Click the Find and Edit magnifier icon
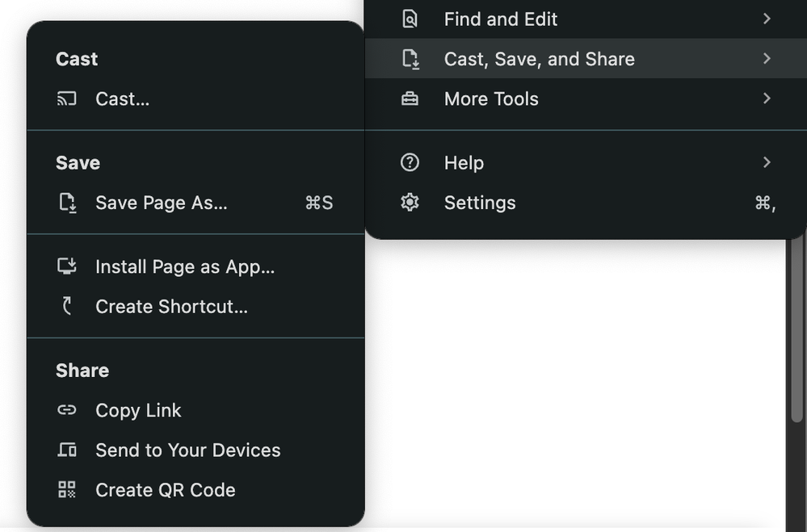This screenshot has height=532, width=807. (x=410, y=18)
